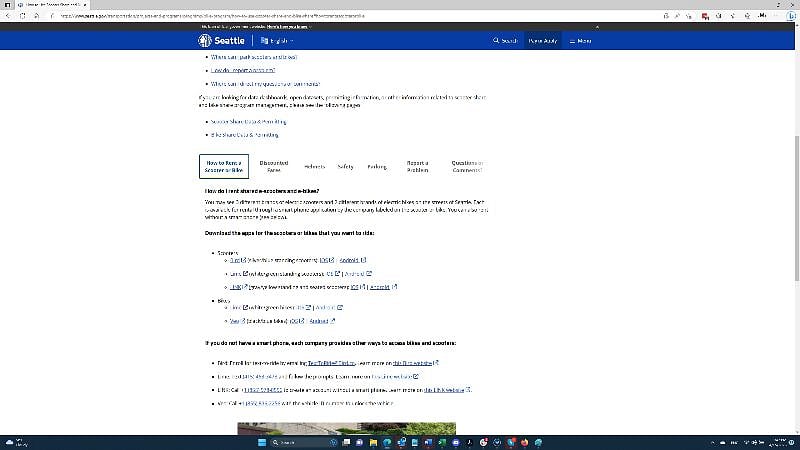Open the main Menu hamburger
Viewport: 800px width, 450px height.
[x=580, y=41]
